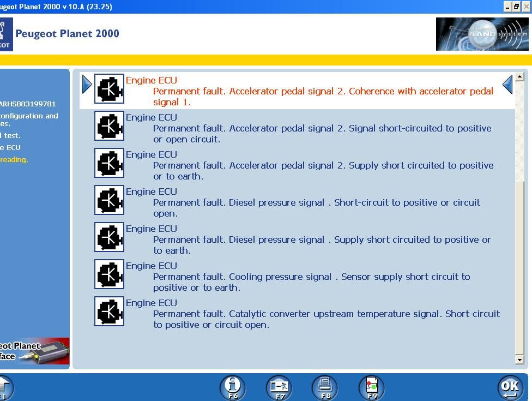
Task: Click the red 'Engine ECU' heading of selected fault
Action: coord(152,80)
